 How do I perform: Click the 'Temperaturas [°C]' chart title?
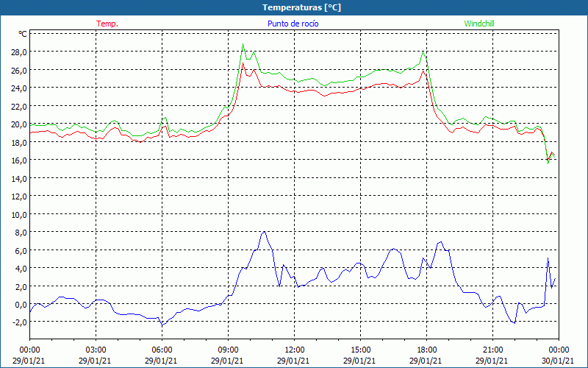[x=301, y=7]
